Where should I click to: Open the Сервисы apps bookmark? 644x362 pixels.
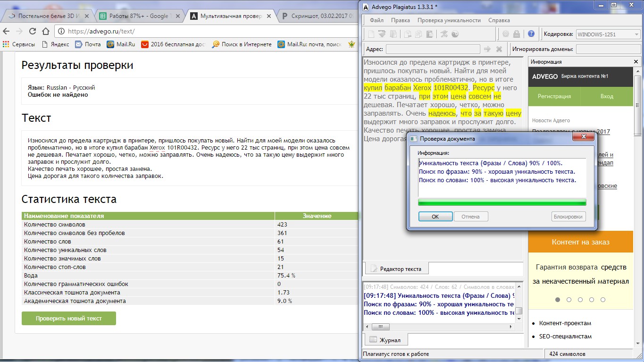point(18,44)
